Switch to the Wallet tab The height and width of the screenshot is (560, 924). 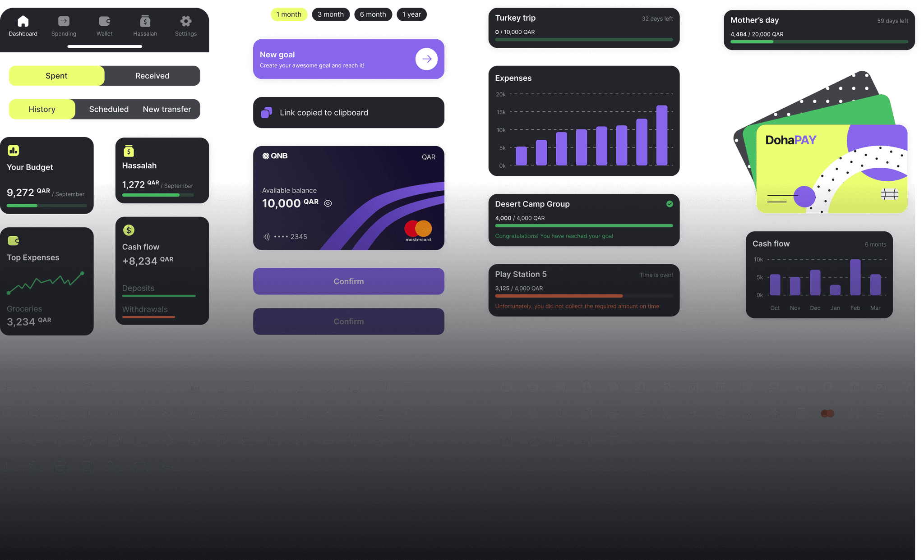click(x=104, y=26)
